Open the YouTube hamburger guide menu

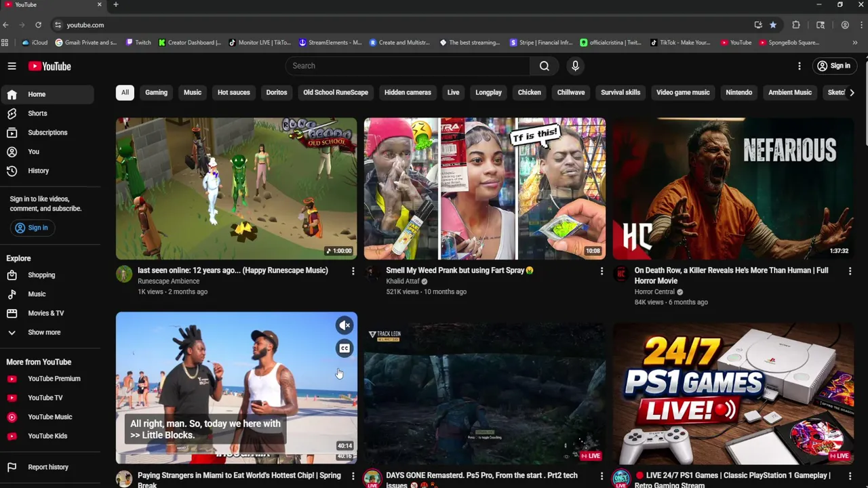[x=12, y=66]
